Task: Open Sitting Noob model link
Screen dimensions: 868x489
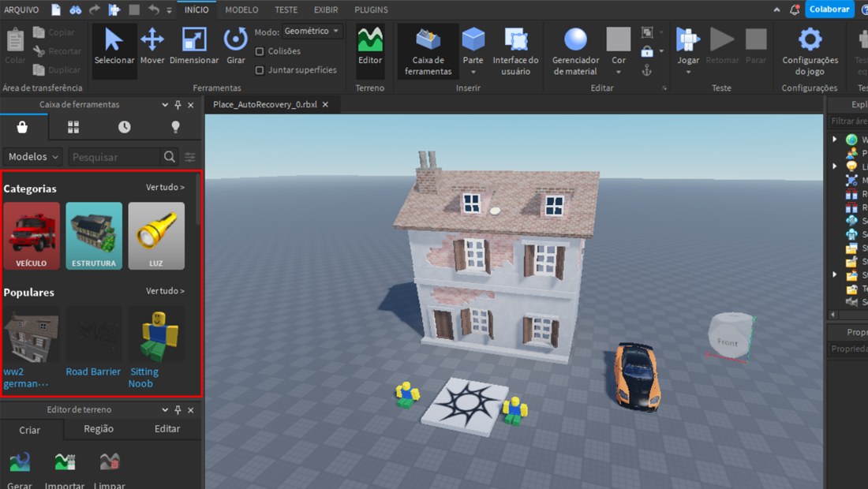Action: [144, 378]
